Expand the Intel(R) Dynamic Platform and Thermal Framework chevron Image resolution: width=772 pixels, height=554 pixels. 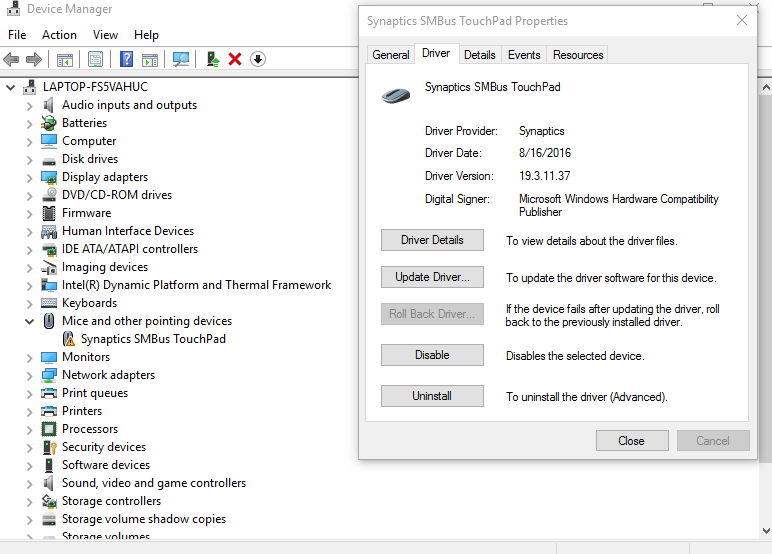coord(30,286)
